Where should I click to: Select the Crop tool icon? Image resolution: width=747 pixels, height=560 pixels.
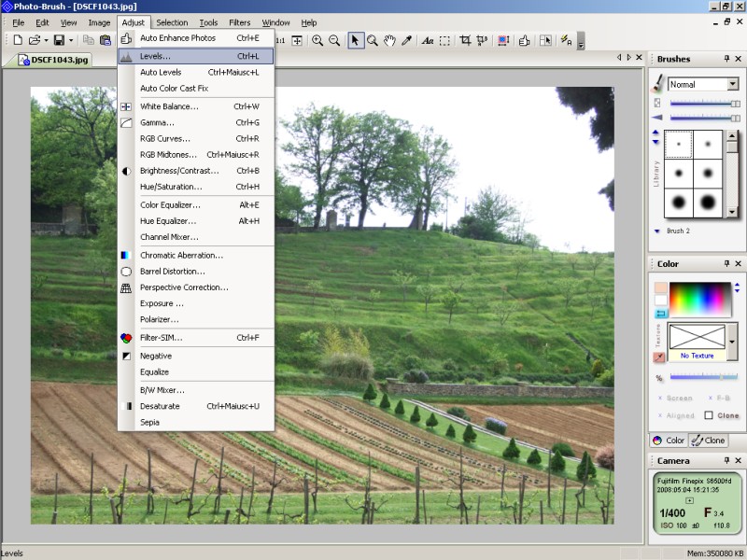465,40
